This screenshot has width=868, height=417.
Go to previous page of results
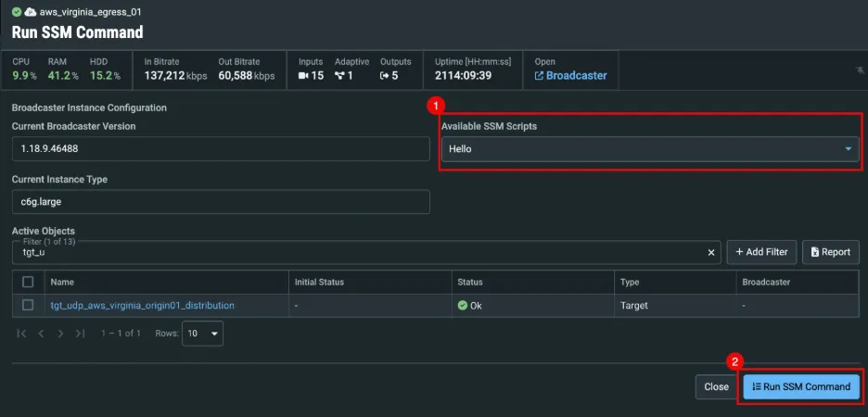click(41, 334)
